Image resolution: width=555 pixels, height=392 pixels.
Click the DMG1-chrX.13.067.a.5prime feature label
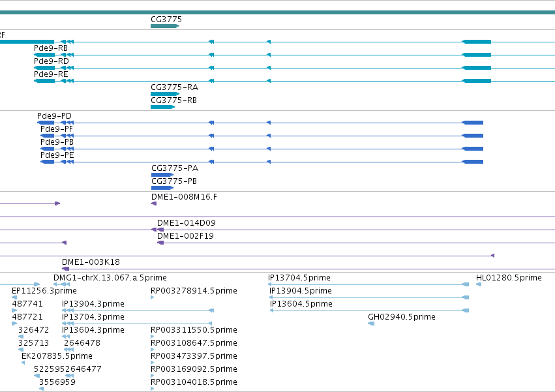click(x=110, y=278)
